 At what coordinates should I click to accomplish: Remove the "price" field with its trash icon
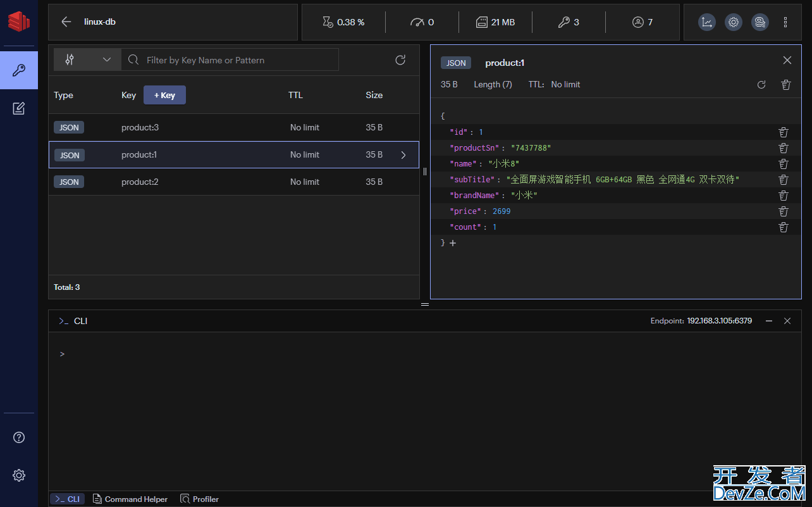pos(784,211)
